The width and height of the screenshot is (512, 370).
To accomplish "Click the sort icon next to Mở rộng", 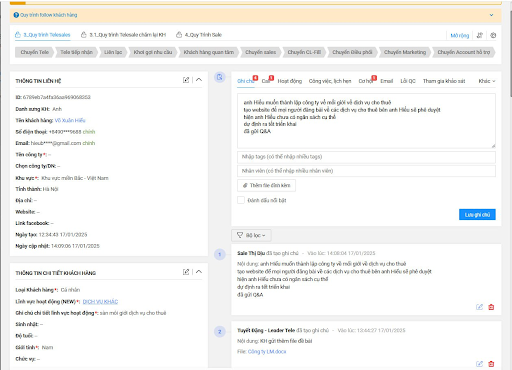I will (480, 35).
